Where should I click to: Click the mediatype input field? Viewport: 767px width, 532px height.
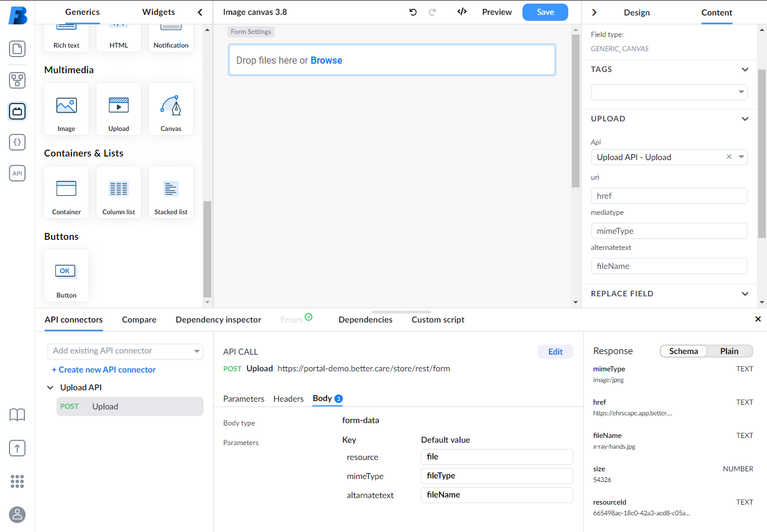click(x=669, y=231)
